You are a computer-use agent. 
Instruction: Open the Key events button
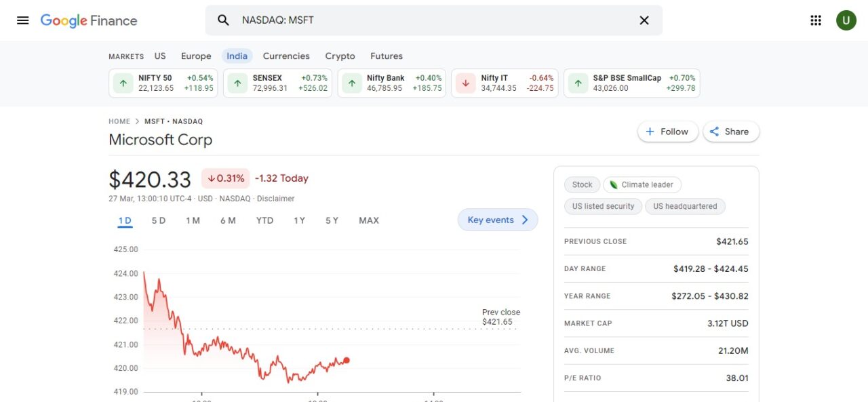click(498, 220)
